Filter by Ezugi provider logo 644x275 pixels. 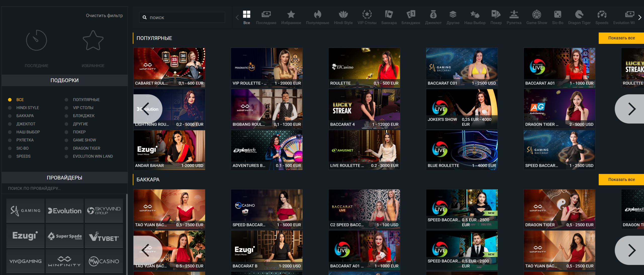[25, 236]
